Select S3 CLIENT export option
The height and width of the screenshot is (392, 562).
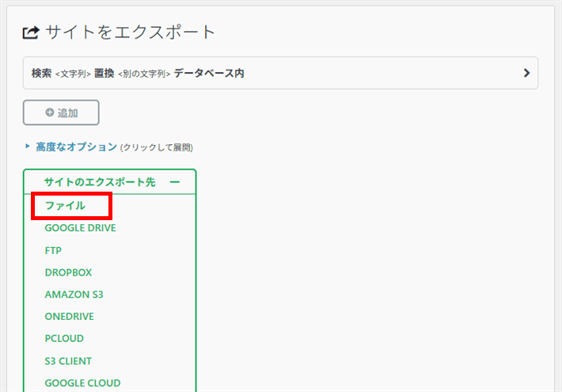click(x=68, y=361)
